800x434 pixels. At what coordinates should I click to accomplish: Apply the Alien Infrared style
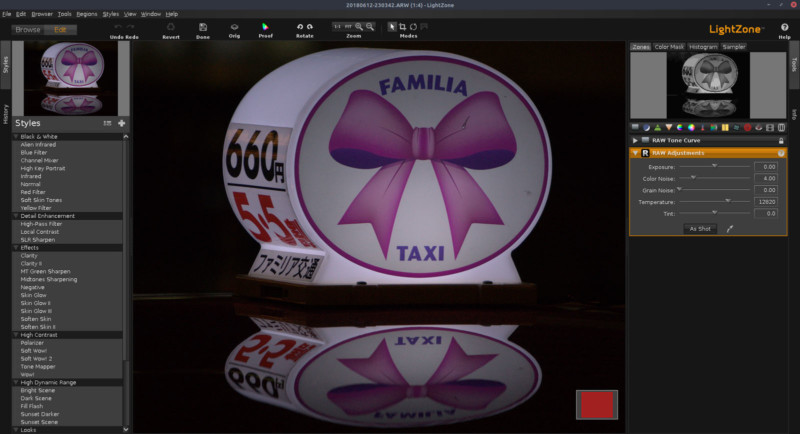point(38,144)
